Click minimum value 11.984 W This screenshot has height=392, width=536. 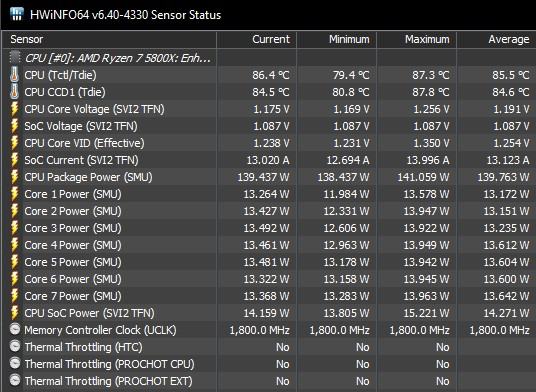click(x=346, y=194)
